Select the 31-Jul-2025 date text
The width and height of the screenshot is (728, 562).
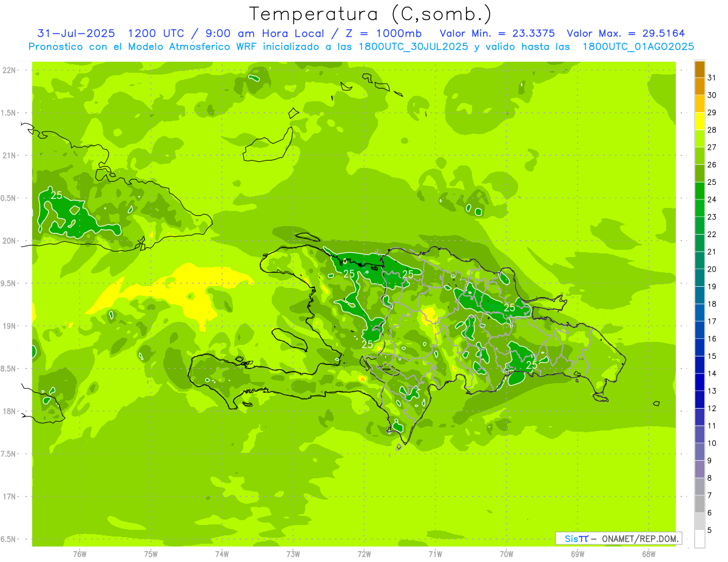coord(76,33)
